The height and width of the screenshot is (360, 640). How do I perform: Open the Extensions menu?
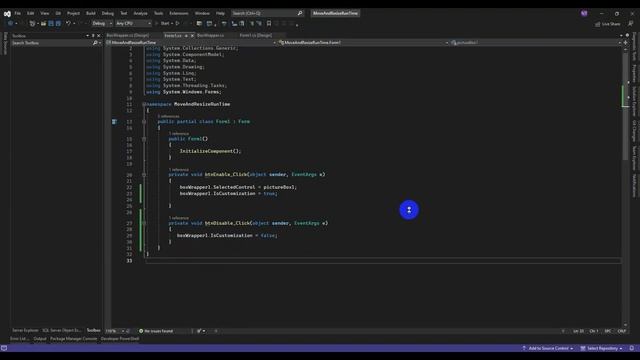pos(179,13)
